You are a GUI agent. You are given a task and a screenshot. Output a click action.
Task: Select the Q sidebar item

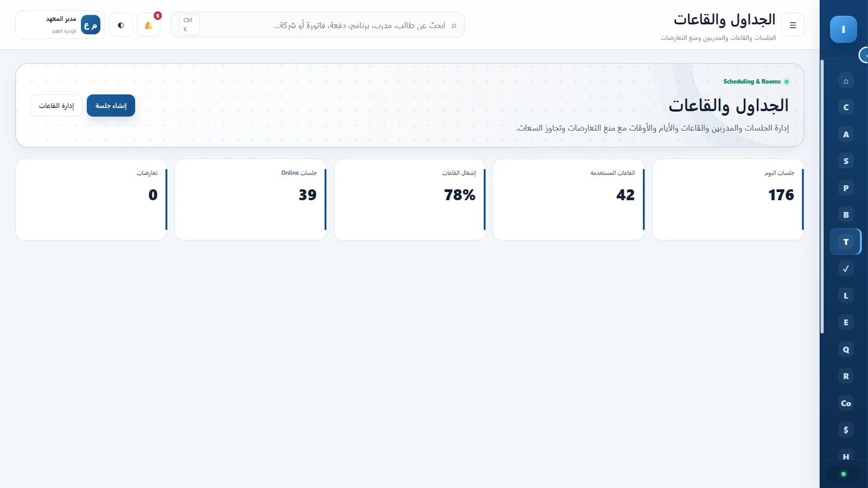(x=845, y=349)
